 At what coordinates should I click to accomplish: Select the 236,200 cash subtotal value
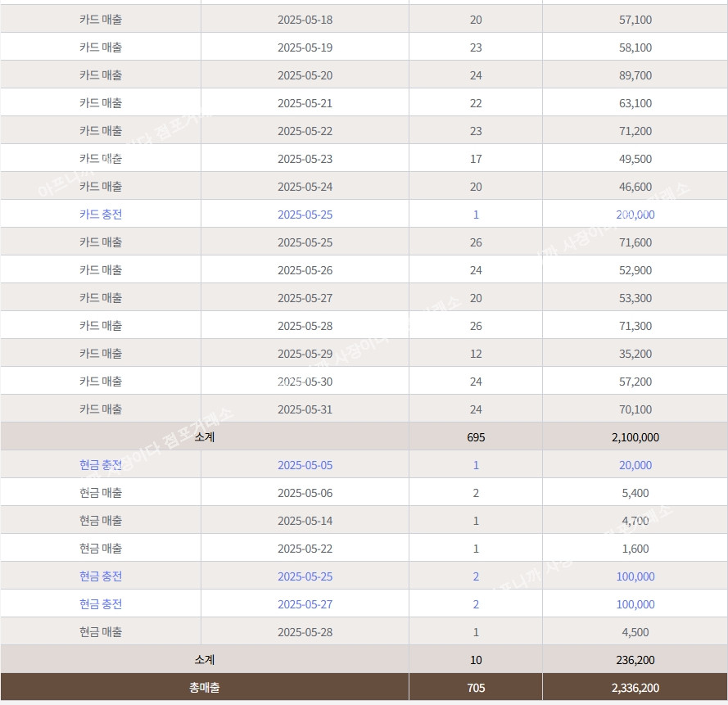[635, 660]
